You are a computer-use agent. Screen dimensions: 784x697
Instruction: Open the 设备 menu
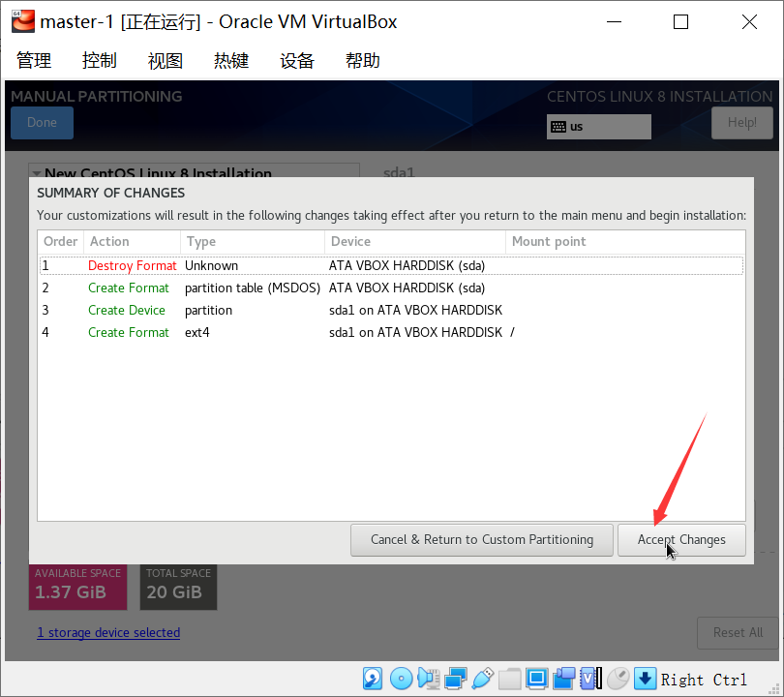(297, 60)
